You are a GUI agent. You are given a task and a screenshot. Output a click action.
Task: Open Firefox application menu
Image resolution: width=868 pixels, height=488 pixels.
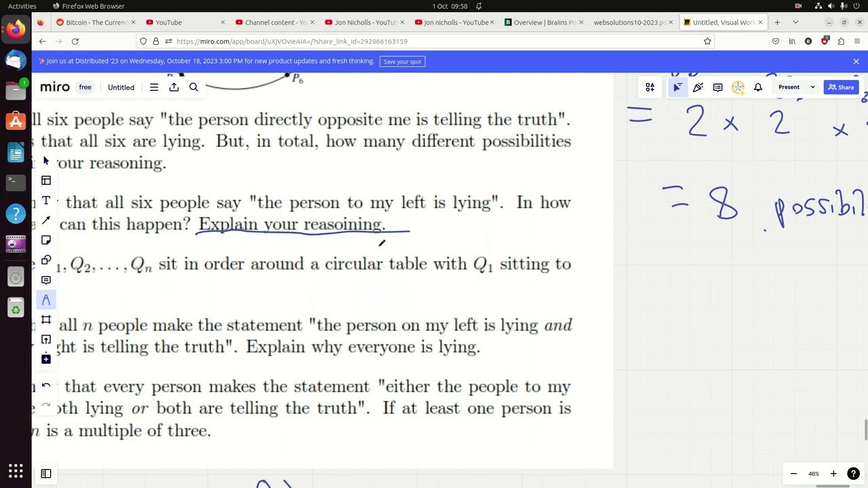point(857,41)
